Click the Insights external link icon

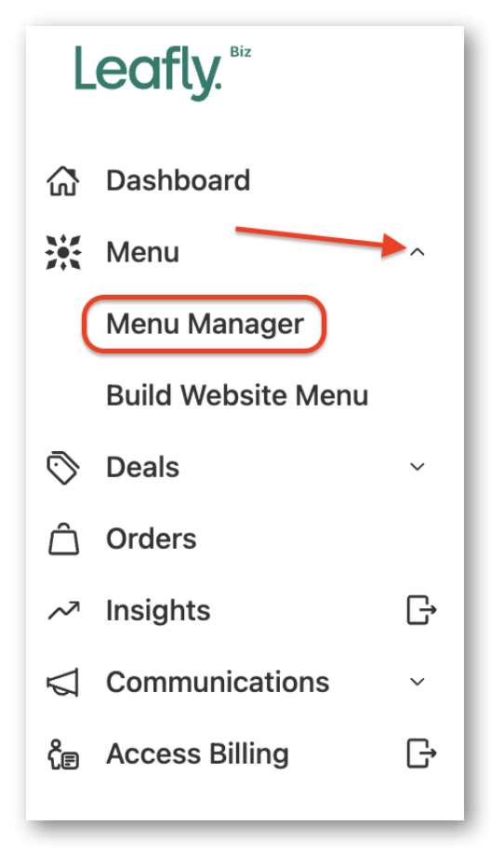click(421, 609)
